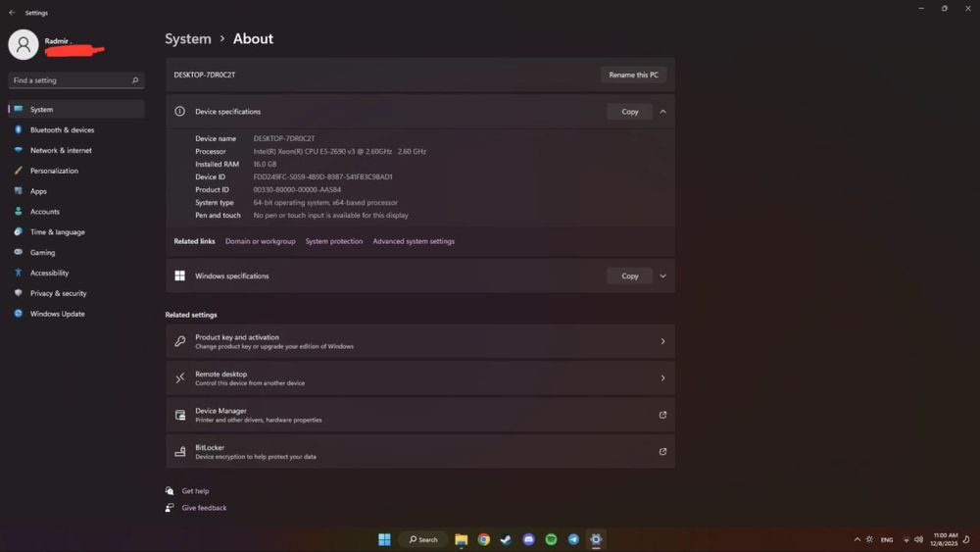Viewport: 980px width, 552px height.
Task: Open Privacy & security settings
Action: click(76, 293)
